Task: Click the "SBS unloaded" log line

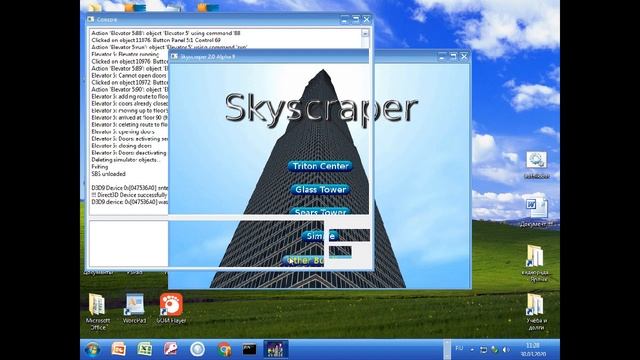Action: coord(108,174)
